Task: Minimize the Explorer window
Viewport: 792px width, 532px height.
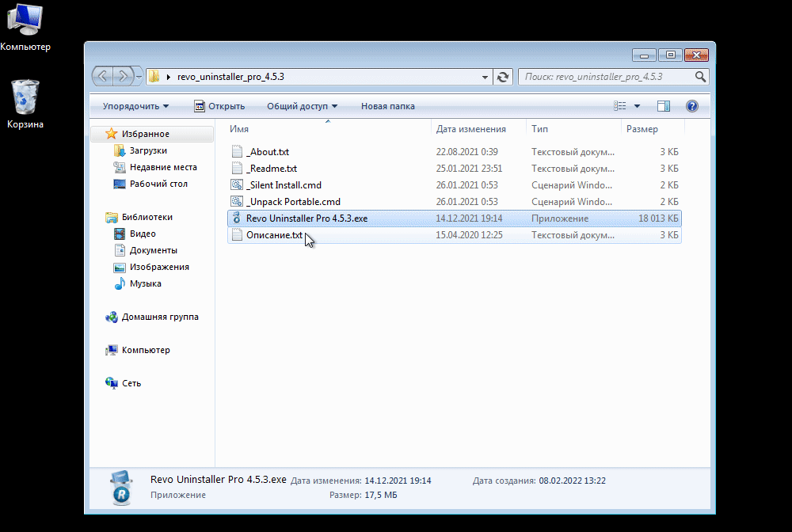Action: pyautogui.click(x=644, y=55)
